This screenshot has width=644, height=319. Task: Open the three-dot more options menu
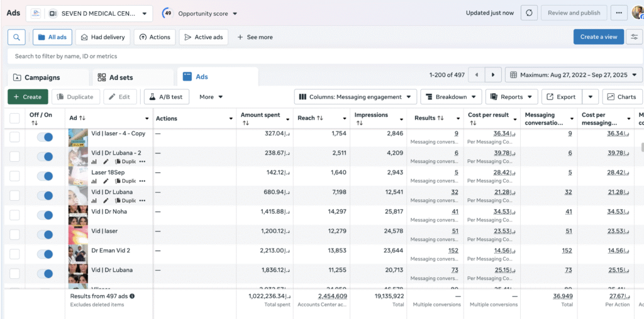619,13
